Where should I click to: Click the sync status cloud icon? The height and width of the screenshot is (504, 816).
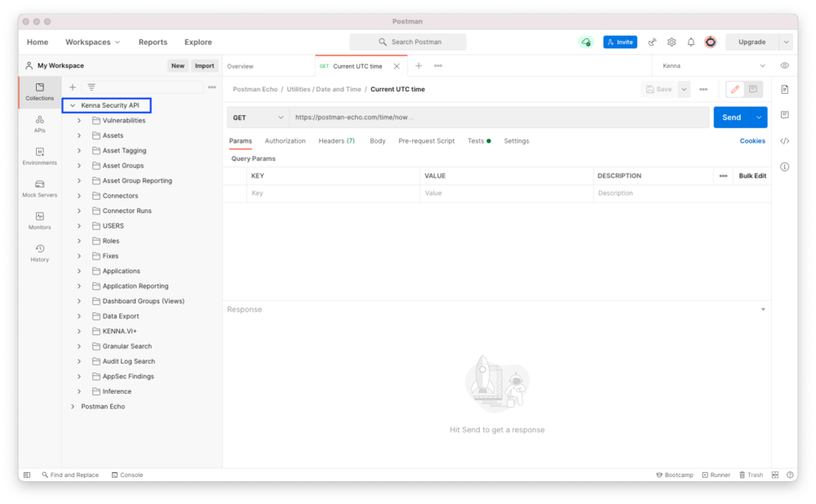pyautogui.click(x=586, y=42)
